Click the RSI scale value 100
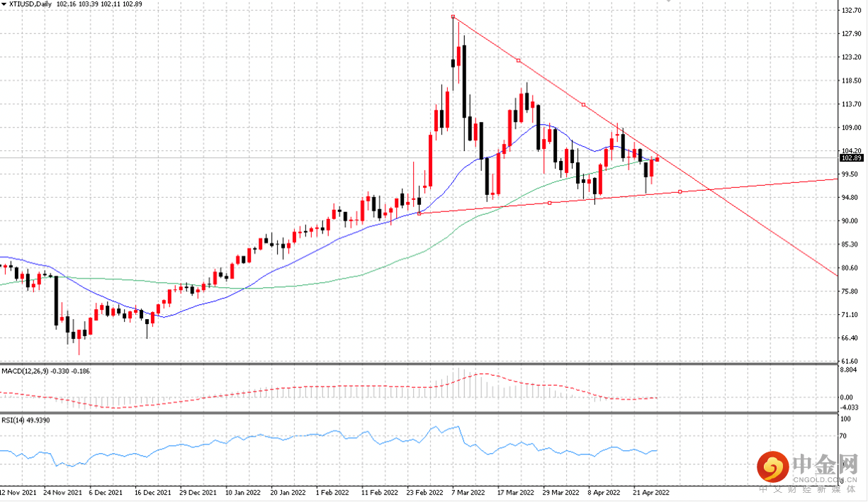This screenshot has height=502, width=868. coord(847,420)
